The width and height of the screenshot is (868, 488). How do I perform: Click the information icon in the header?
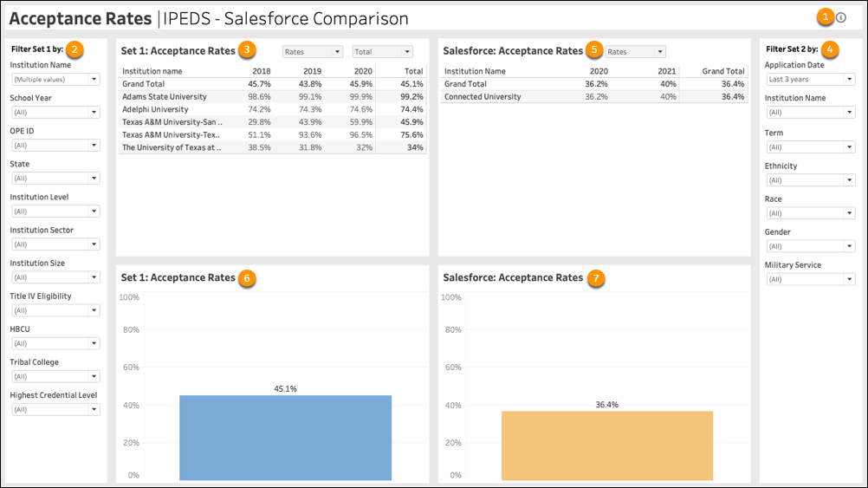pos(841,17)
